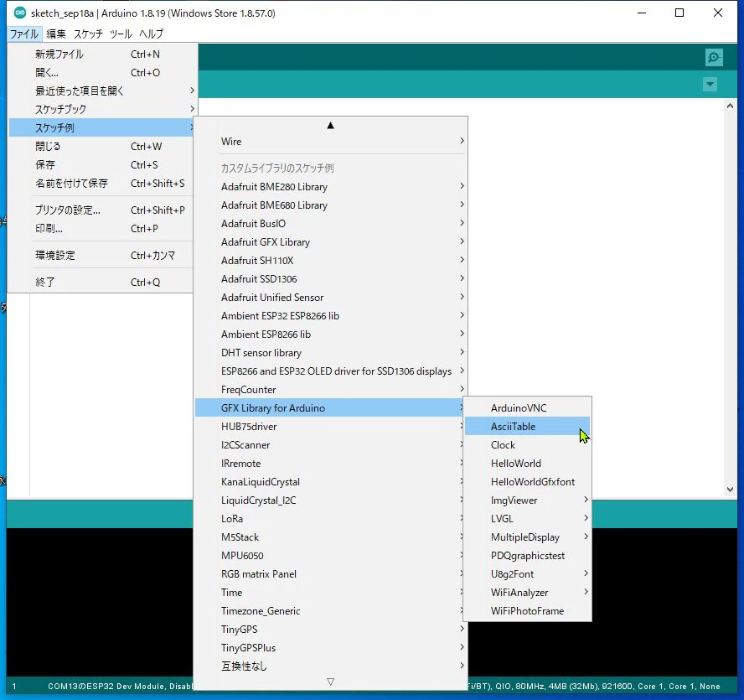Open the ヘルプ menu

(152, 34)
